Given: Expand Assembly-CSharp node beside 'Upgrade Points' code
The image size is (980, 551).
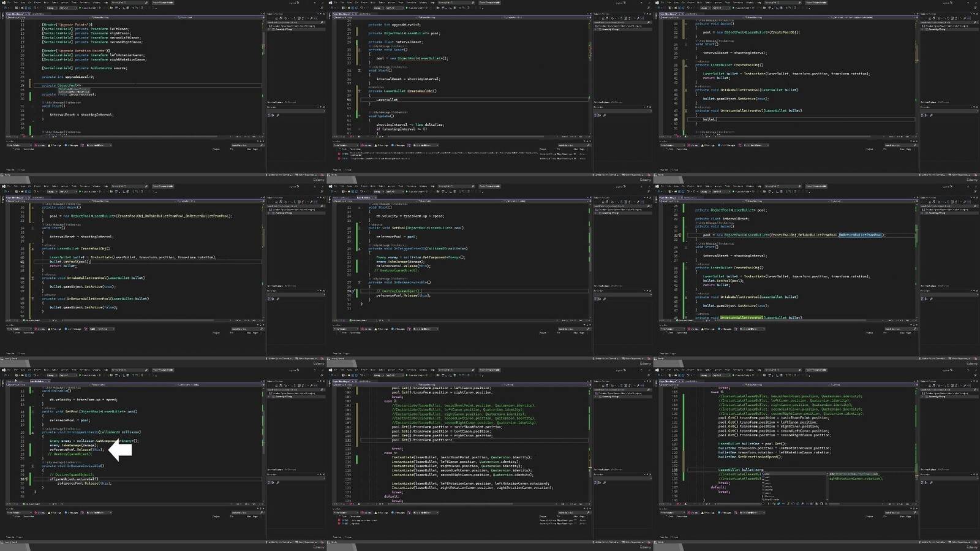Looking at the screenshot, I should point(269,29).
